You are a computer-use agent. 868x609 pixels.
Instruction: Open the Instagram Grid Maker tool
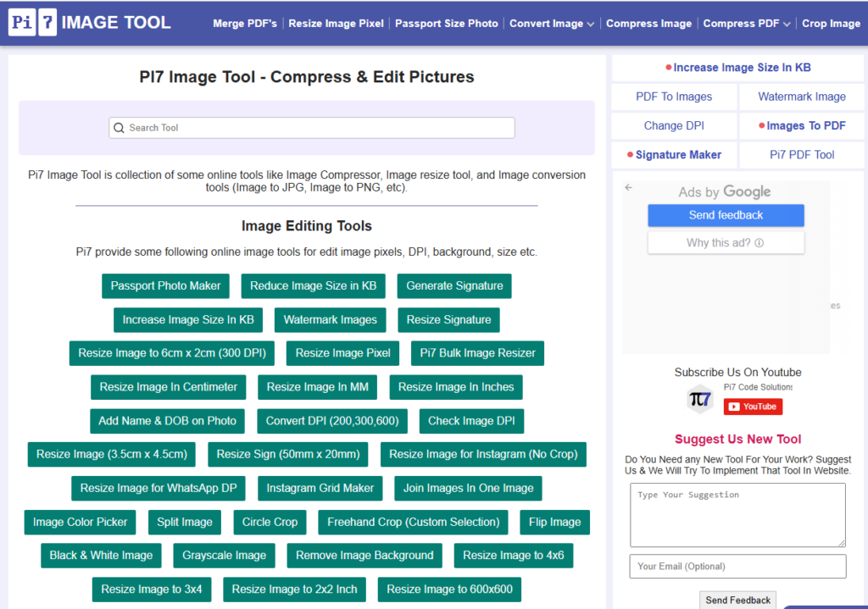pyautogui.click(x=320, y=489)
